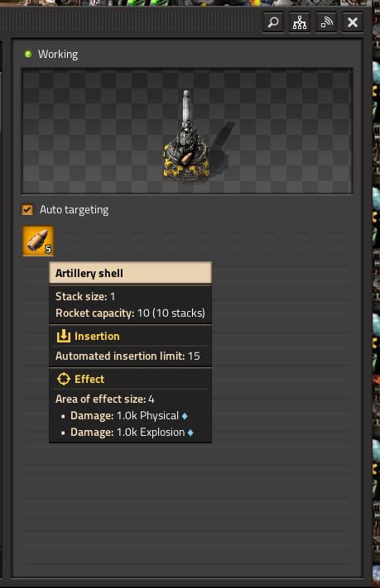Click the blue diamond beside Physical damage
The width and height of the screenshot is (380, 588).
coord(185,416)
